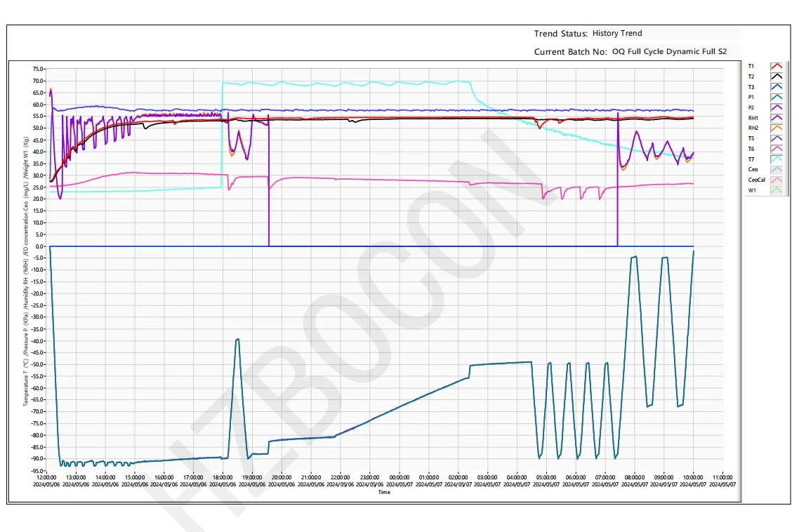Select the T5 legend label

(752, 138)
